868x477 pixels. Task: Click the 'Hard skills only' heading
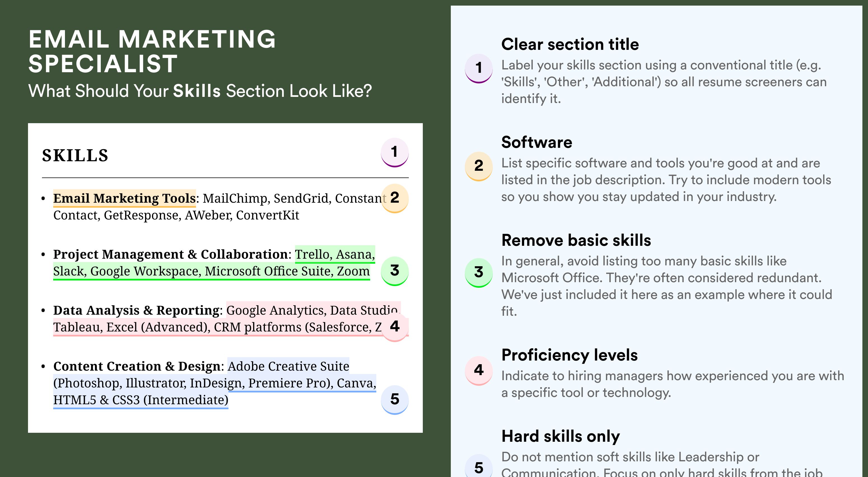tap(560, 436)
